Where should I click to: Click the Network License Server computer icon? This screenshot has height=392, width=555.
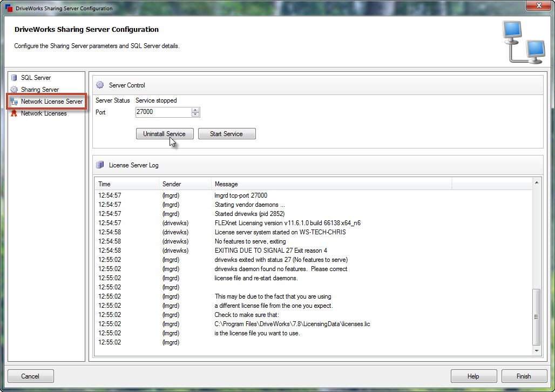click(14, 102)
